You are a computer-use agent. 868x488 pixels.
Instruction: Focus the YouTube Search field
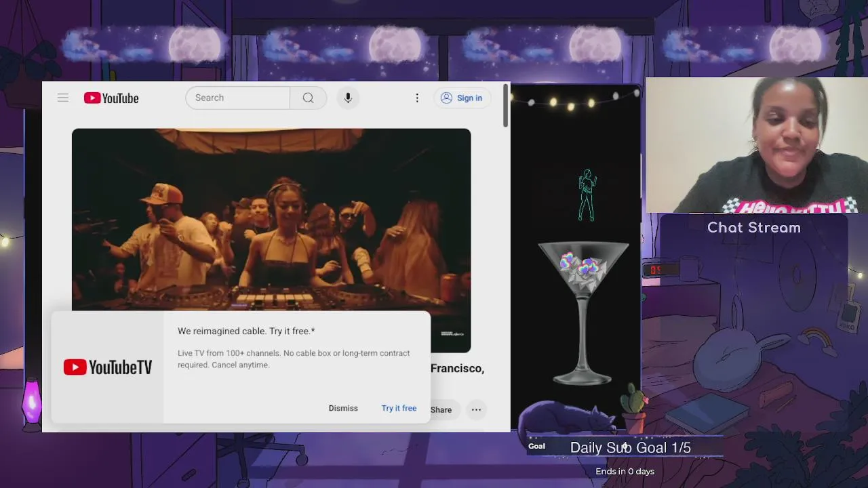point(237,98)
